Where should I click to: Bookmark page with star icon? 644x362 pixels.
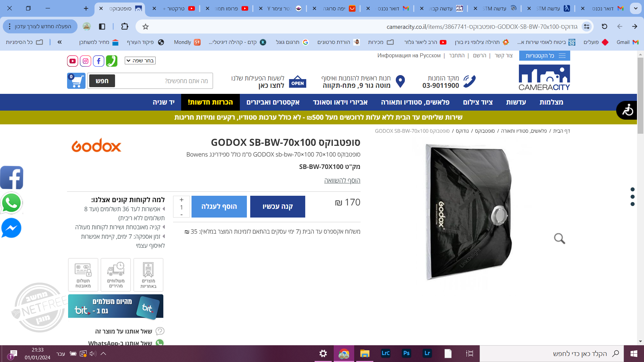pos(146,26)
